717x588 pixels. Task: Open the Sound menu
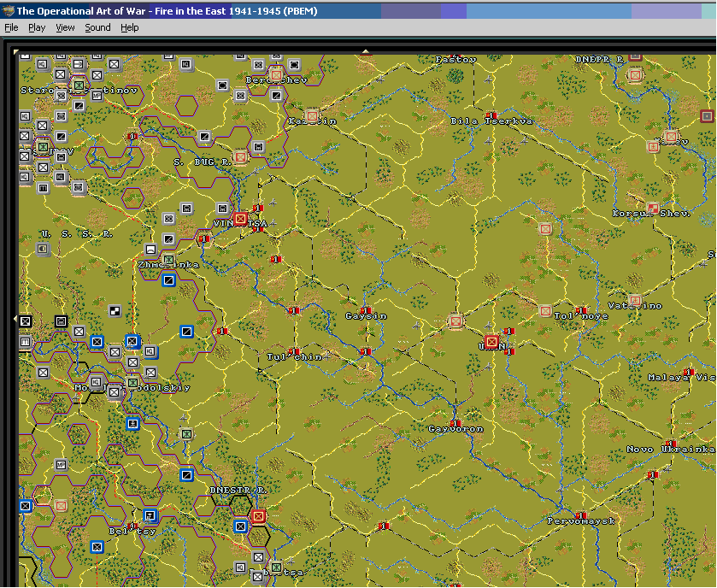click(97, 27)
